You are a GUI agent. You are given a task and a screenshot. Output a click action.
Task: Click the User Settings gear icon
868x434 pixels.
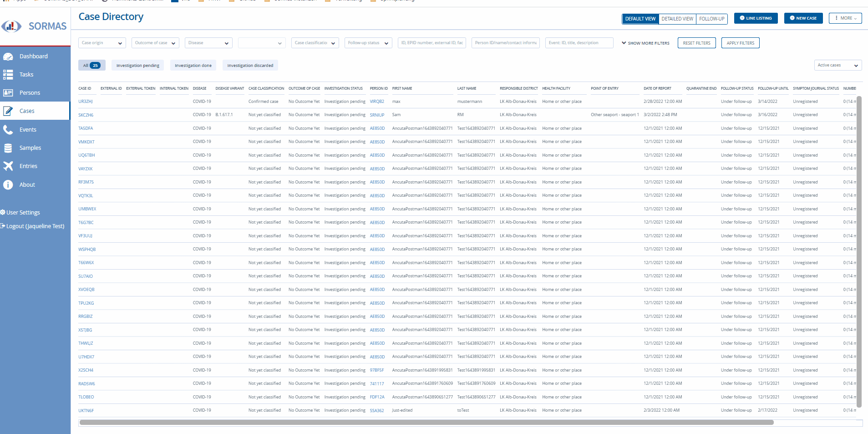pos(3,213)
